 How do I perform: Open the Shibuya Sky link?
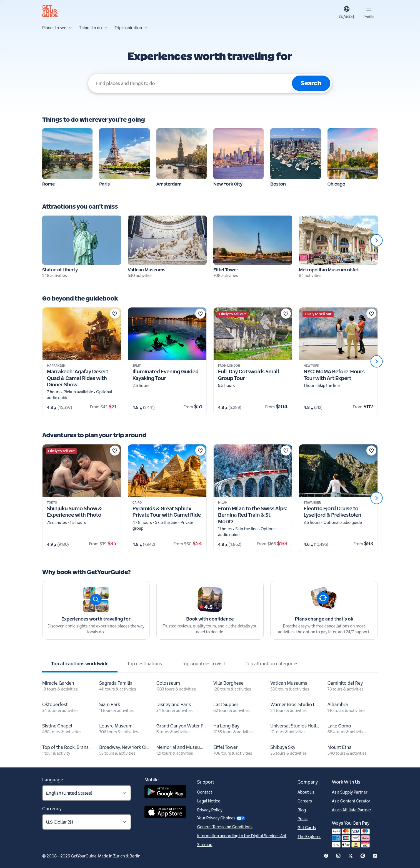282,747
